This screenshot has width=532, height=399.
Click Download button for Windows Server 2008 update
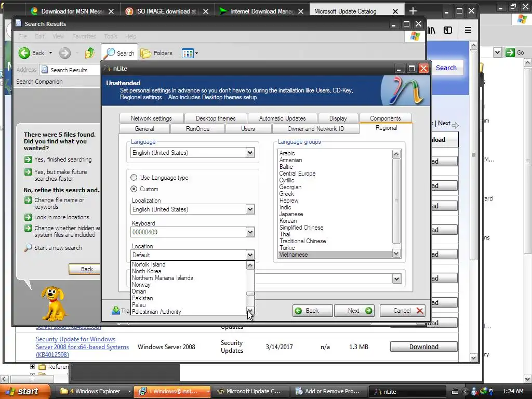tap(424, 347)
